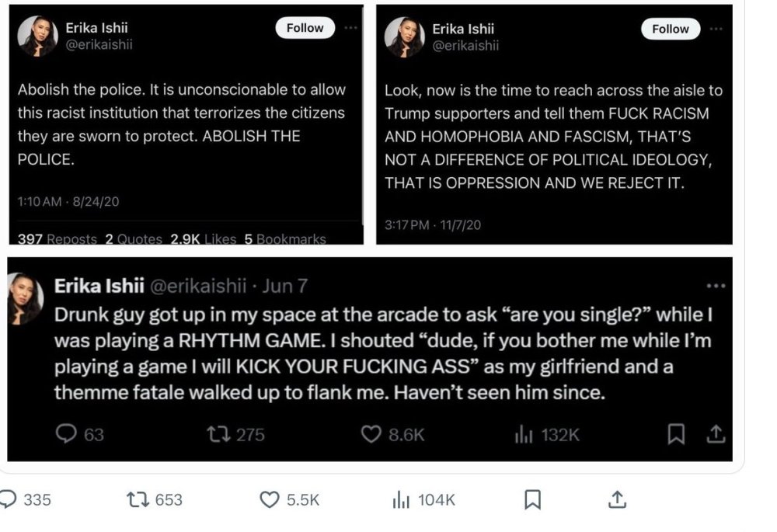This screenshot has height=532, width=777.
Task: Repost the arcade tweet with 275 reposts
Action: pyautogui.click(x=216, y=434)
